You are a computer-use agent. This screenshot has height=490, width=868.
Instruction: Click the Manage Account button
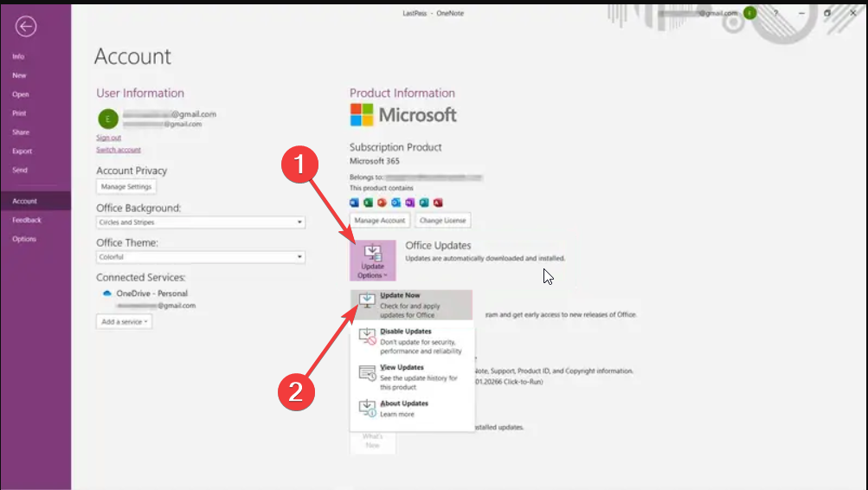pos(380,221)
